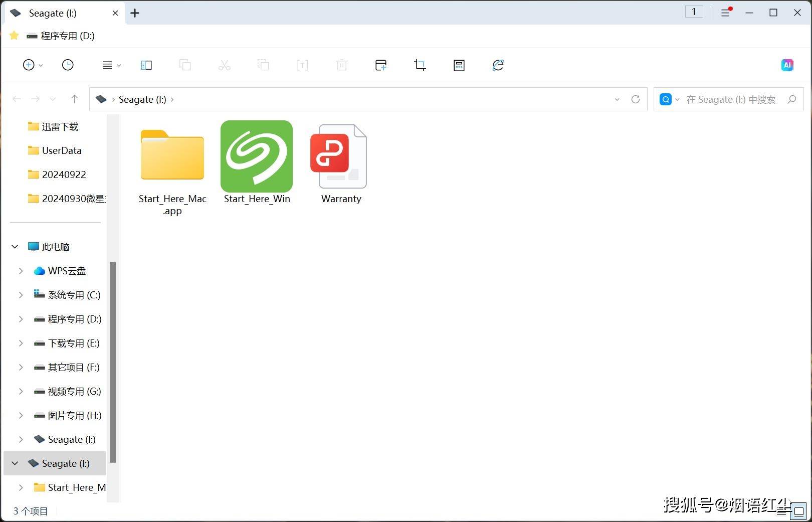Click the navigation pane scrollbar
The width and height of the screenshot is (812, 522).
click(x=113, y=362)
